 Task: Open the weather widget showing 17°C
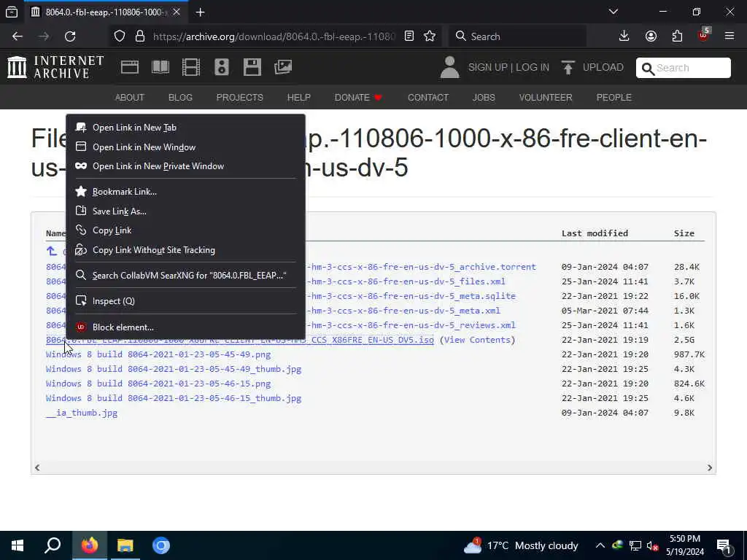tap(521, 545)
